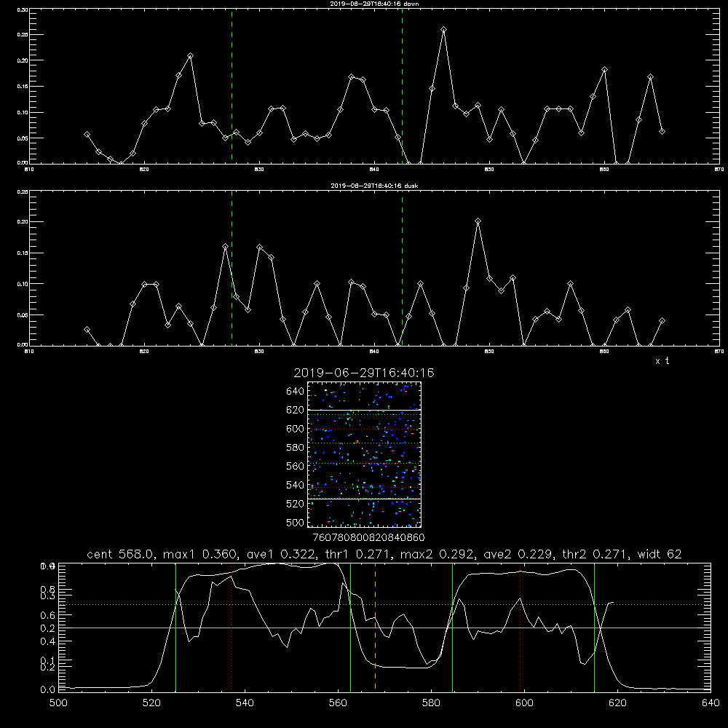Click the x-axis label 560 in bottom plot
Viewport: 728px width, 728px height.
338,703
